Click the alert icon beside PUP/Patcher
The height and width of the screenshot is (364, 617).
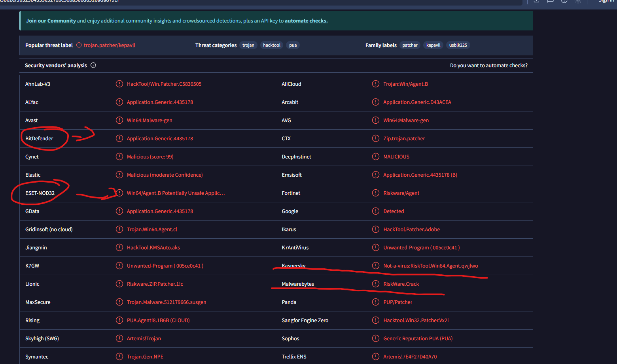pos(376,302)
